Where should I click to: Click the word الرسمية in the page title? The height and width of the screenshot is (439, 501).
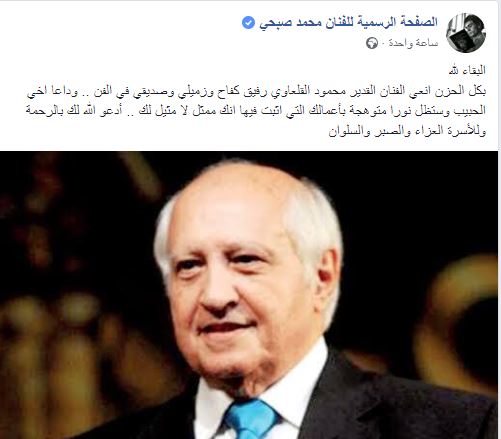tap(377, 22)
